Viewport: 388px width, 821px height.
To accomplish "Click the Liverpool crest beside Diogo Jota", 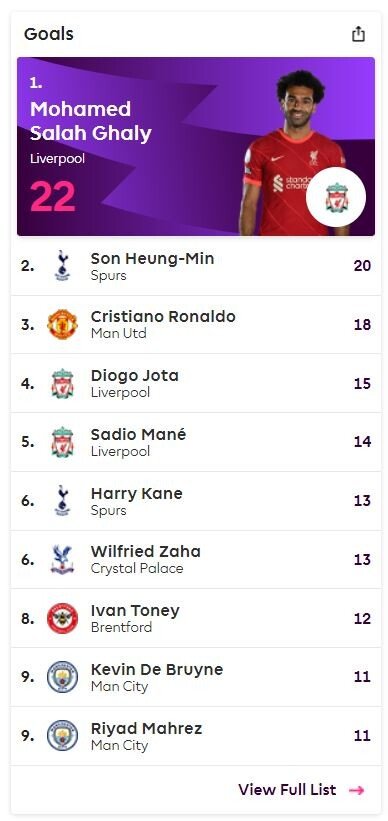I will [x=62, y=384].
